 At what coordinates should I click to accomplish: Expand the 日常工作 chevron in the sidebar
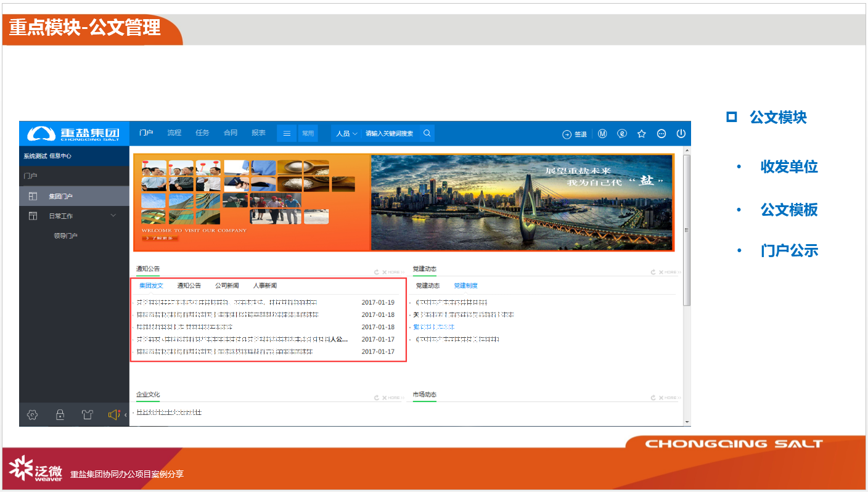(x=113, y=216)
